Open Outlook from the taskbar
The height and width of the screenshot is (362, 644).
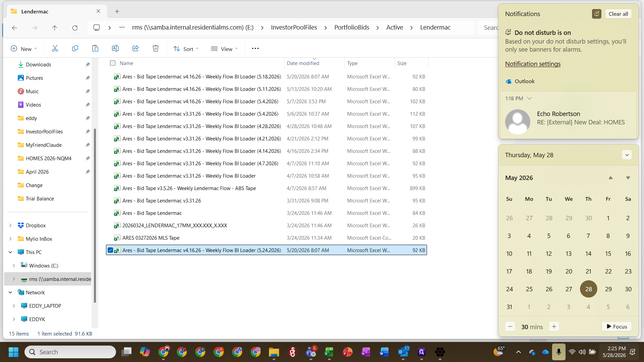coord(403,352)
